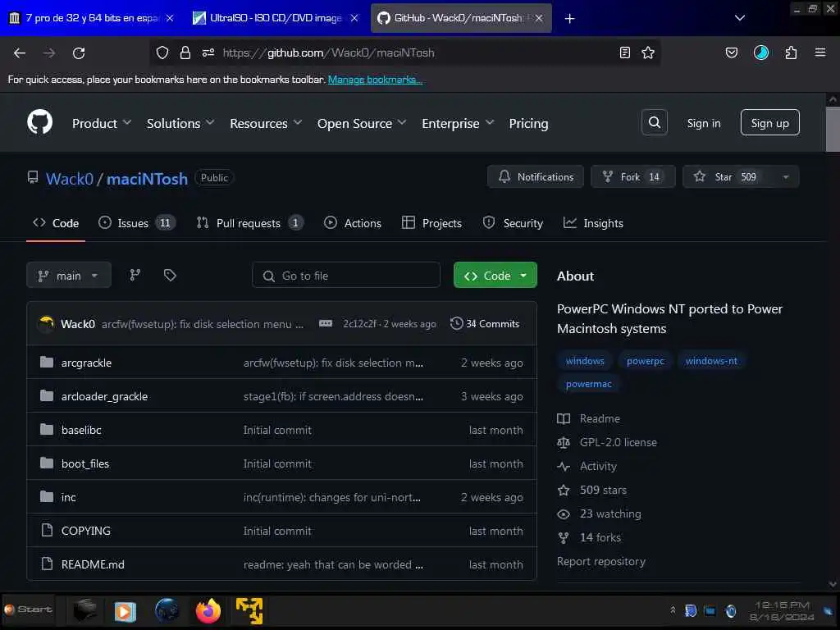
Task: Click the powermac topic tag
Action: [588, 384]
